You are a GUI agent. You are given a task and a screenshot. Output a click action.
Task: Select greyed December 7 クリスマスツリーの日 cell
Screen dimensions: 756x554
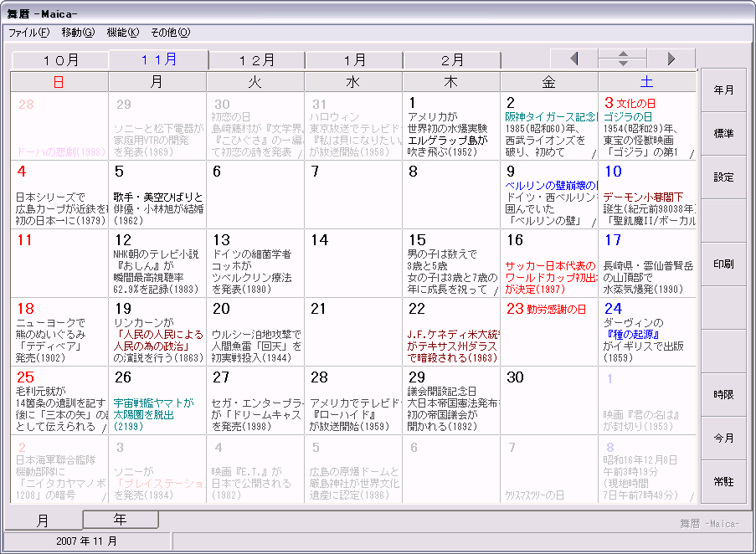click(548, 469)
